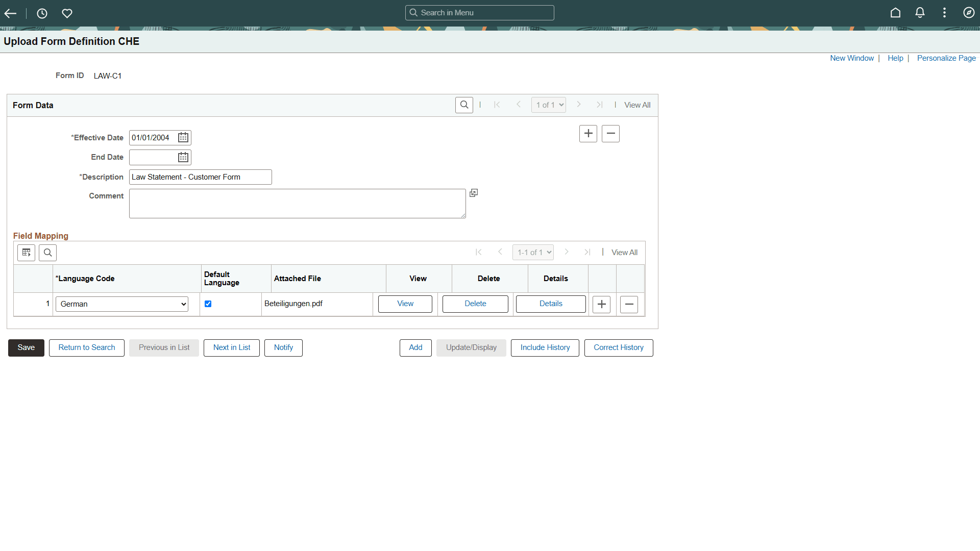
Task: Click the Back arrow icon
Action: pos(10,13)
